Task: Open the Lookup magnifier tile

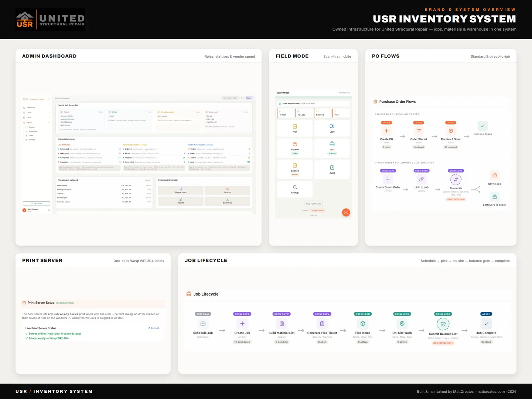Action: tap(295, 189)
